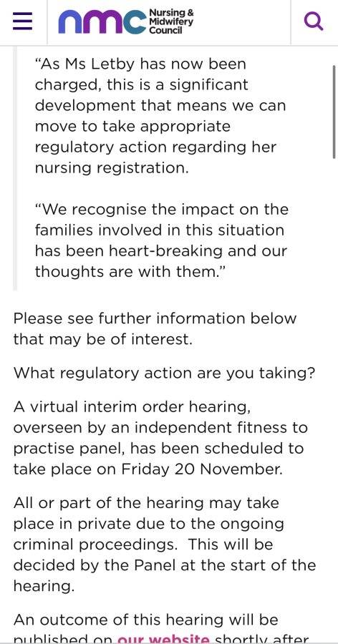
Task: Click the 'thoughts are with them' line
Action: click(131, 271)
